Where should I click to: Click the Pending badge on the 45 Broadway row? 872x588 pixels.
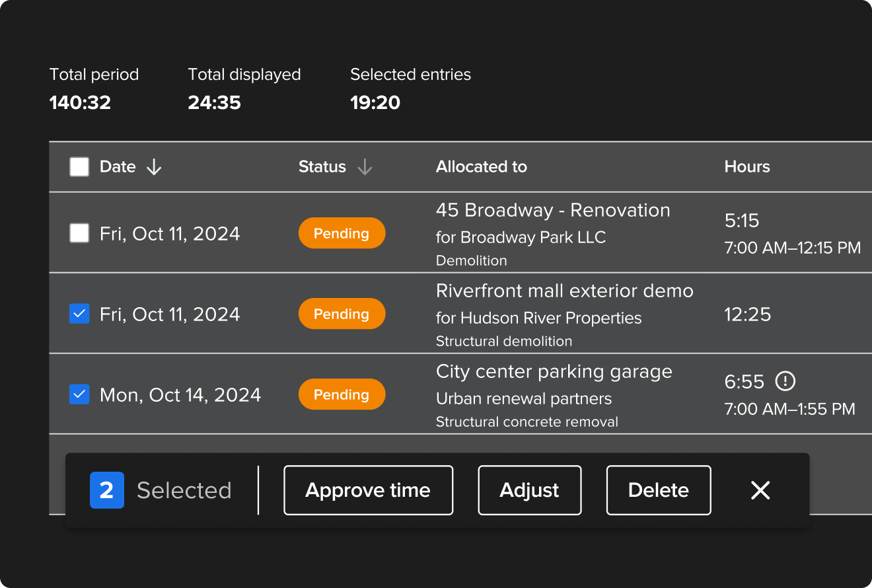(x=342, y=233)
